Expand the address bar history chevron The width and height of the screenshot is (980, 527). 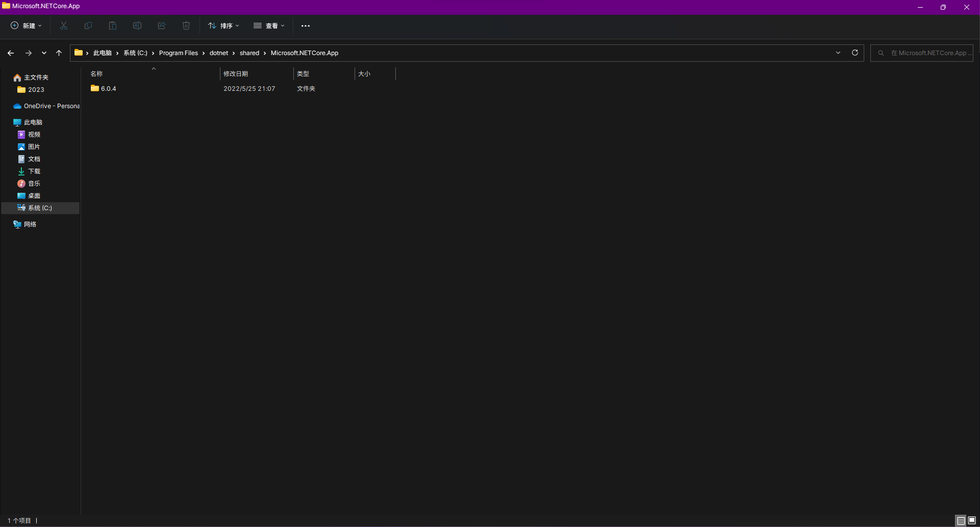838,53
